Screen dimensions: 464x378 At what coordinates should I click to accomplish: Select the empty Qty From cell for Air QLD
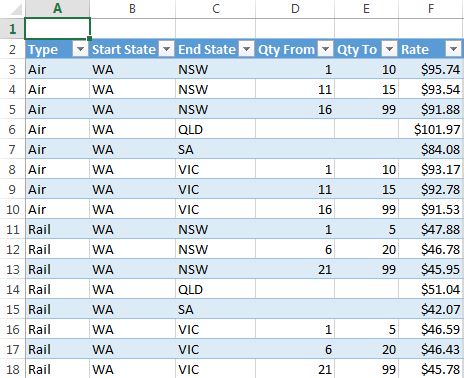click(295, 129)
